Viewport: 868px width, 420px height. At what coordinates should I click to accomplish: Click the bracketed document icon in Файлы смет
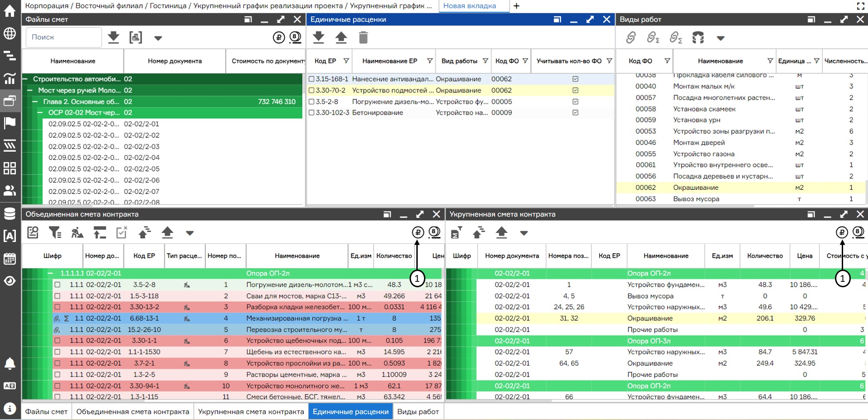click(x=136, y=37)
